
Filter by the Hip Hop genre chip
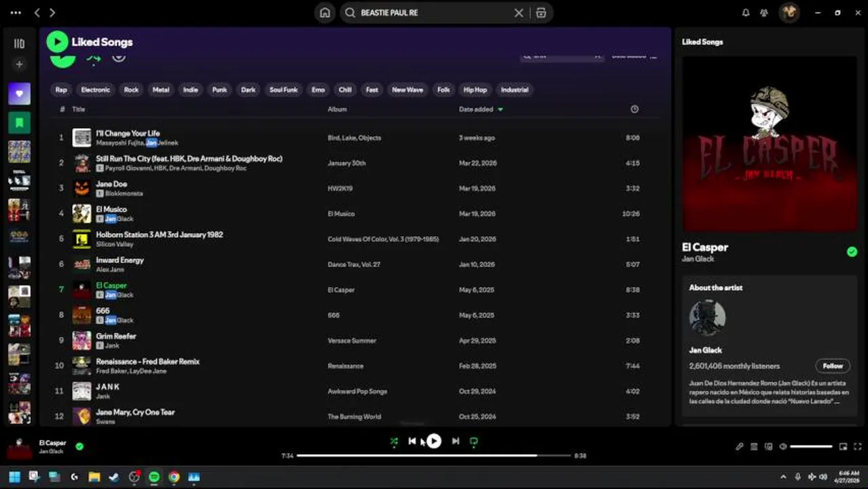pyautogui.click(x=475, y=90)
